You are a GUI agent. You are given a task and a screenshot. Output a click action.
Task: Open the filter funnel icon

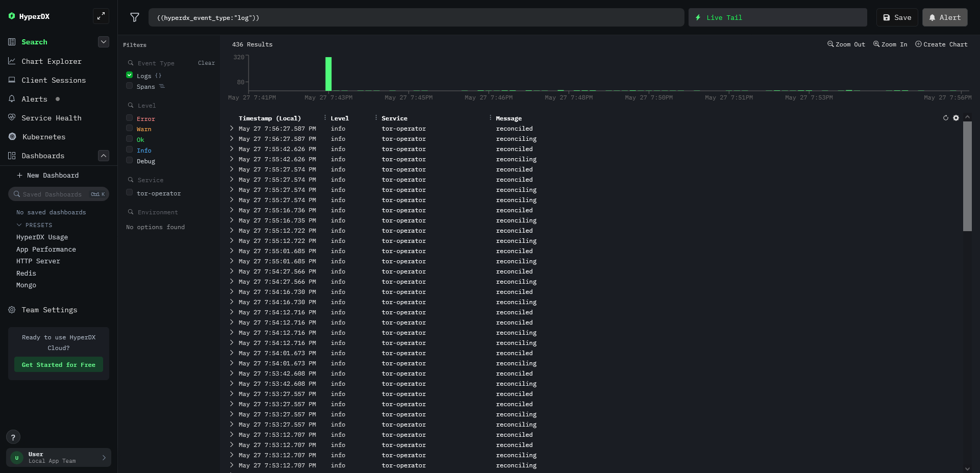pyautogui.click(x=135, y=17)
